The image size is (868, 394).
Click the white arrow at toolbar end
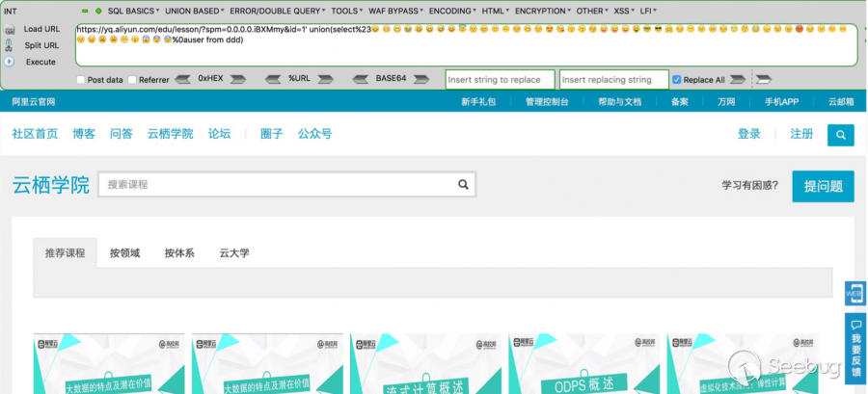click(x=764, y=80)
